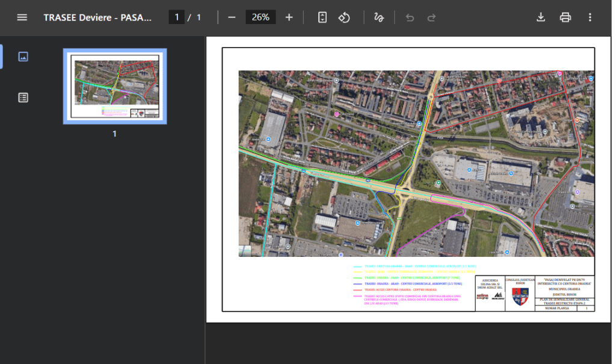Open the more actions three-dot menu

pos(590,17)
